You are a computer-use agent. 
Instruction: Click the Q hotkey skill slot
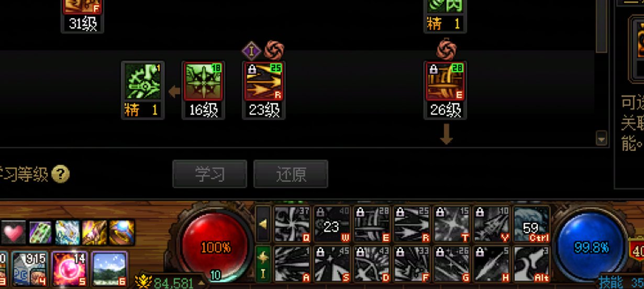(293, 225)
